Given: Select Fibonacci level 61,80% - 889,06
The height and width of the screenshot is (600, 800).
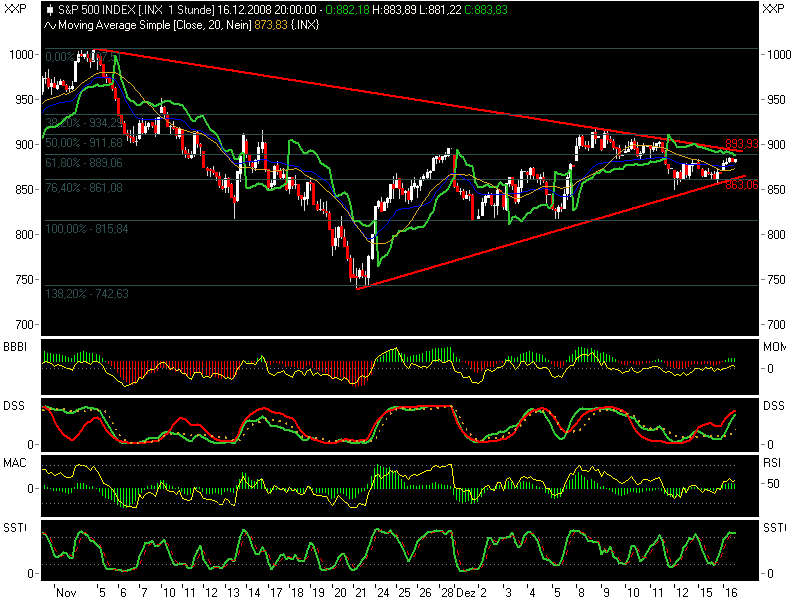Looking at the screenshot, I should pyautogui.click(x=84, y=163).
